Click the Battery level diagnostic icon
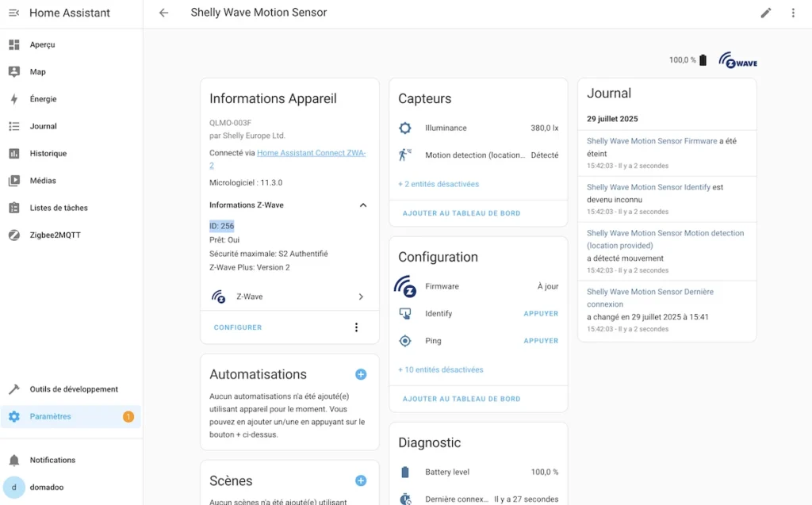 (405, 472)
